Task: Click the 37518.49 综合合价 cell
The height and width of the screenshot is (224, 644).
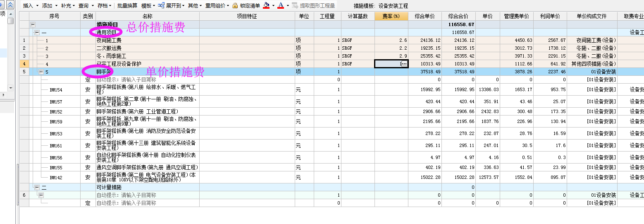Action: pyautogui.click(x=458, y=72)
